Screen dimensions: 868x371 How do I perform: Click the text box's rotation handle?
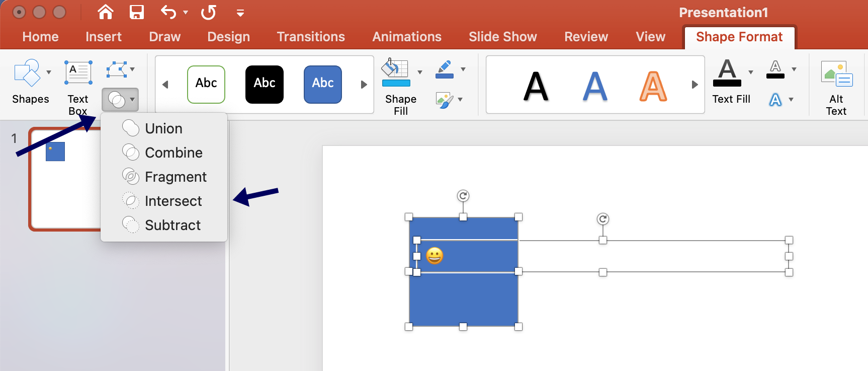(x=603, y=218)
